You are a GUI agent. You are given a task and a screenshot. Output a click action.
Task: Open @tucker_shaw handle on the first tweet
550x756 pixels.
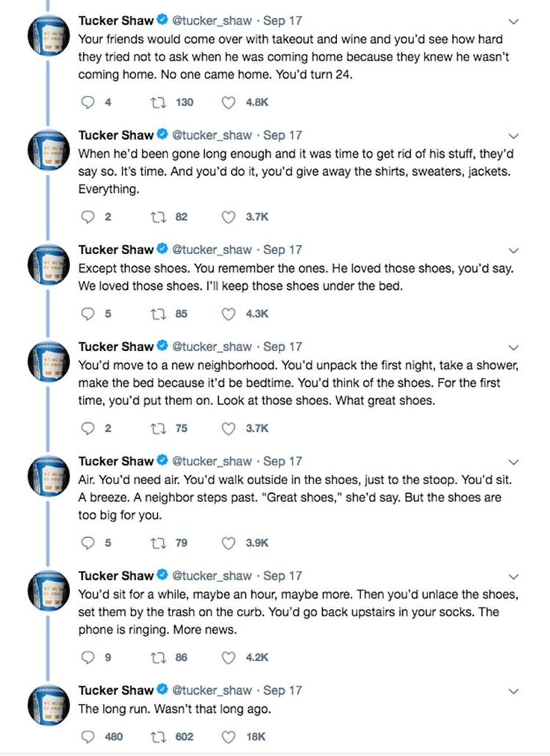pos(212,21)
